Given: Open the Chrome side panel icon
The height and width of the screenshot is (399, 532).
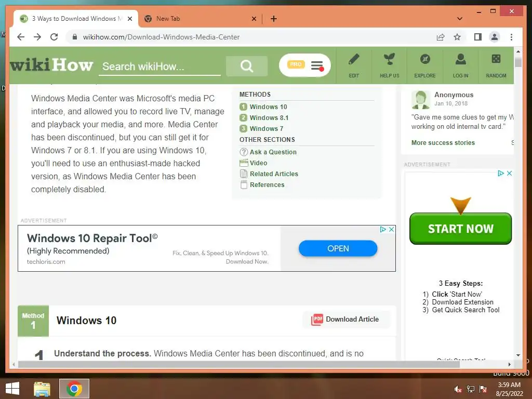Looking at the screenshot, I should pos(478,37).
